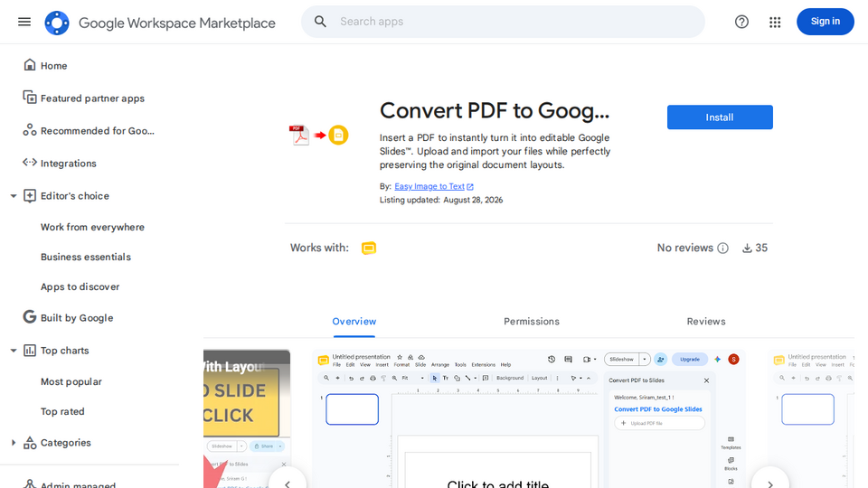
Task: Open the center Google Slides screenshot
Action: (529, 418)
